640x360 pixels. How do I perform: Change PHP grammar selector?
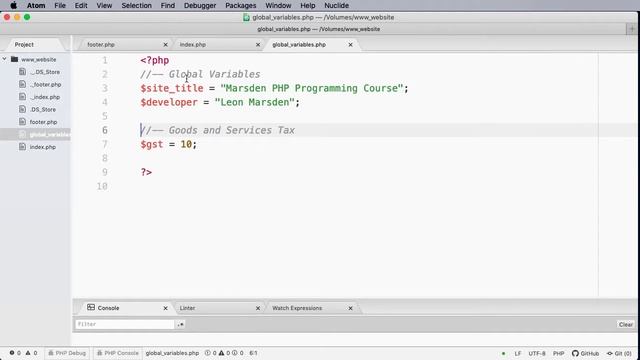point(558,353)
